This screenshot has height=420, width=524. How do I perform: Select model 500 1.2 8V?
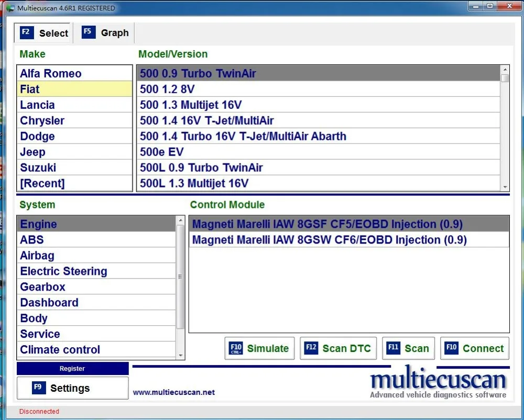pyautogui.click(x=319, y=89)
